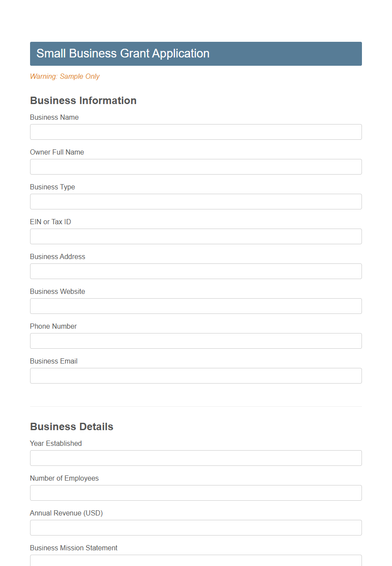
Task: Click the Owner Full Name input field
Action: tap(196, 167)
